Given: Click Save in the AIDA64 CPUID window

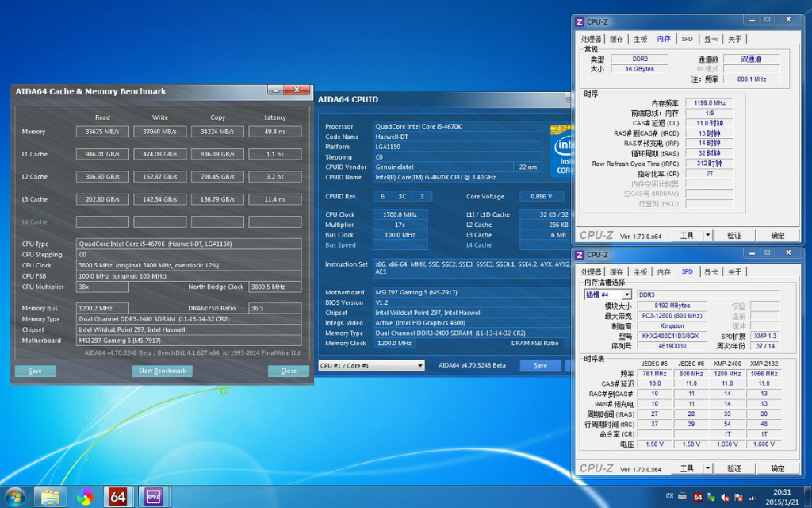Looking at the screenshot, I should 540,365.
